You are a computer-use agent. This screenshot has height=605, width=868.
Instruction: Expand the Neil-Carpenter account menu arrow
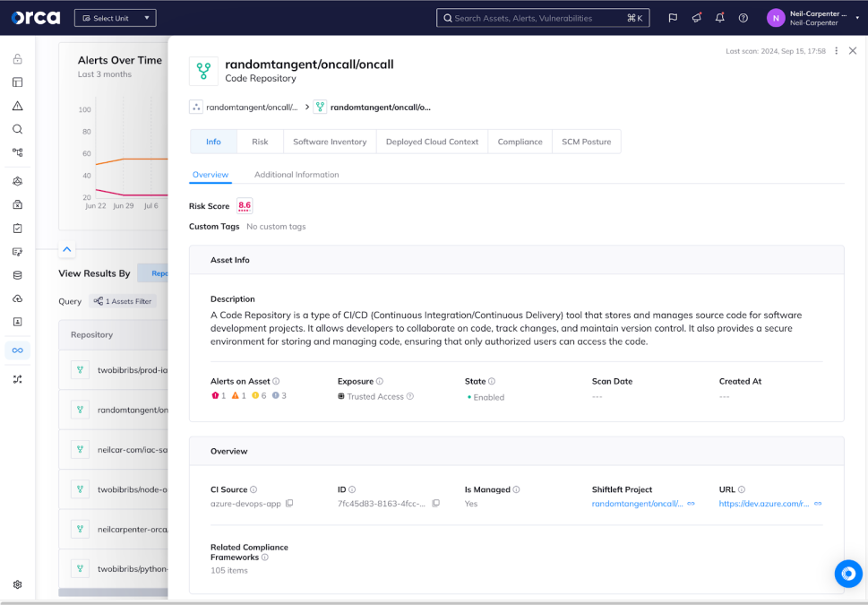857,18
